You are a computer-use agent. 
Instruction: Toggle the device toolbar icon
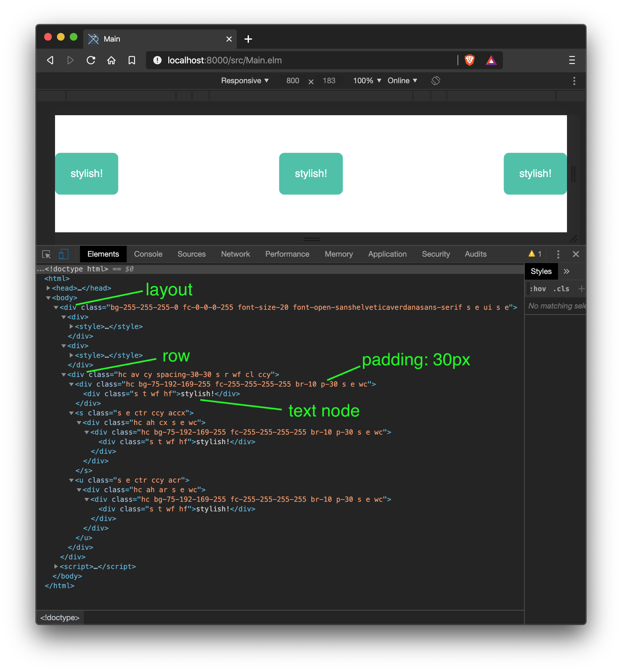64,254
